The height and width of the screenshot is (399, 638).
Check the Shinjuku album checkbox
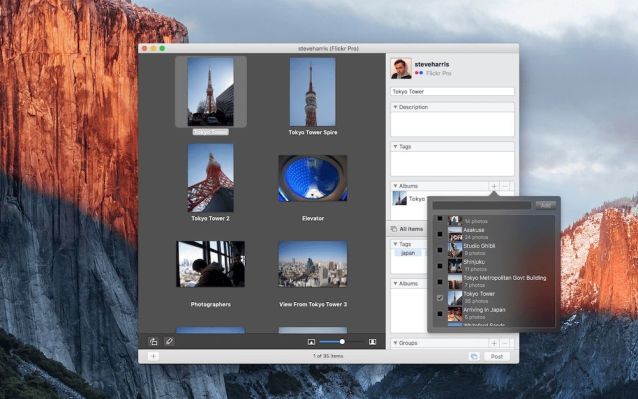click(440, 266)
